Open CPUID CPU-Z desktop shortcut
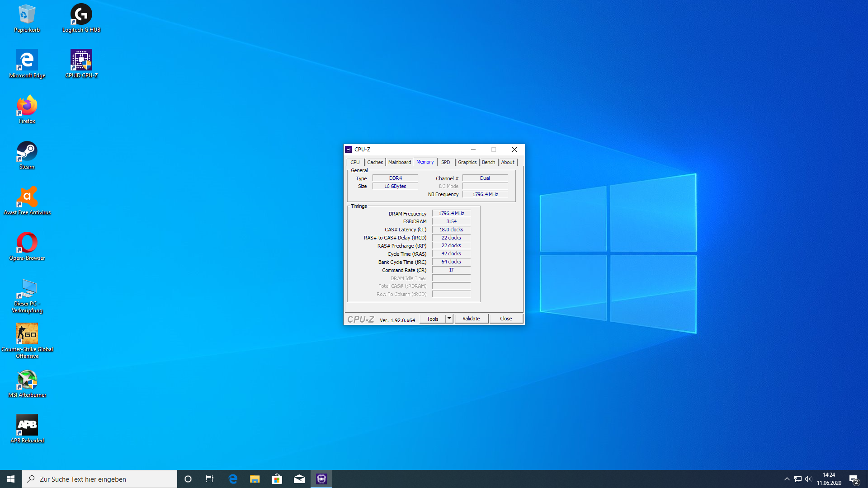 [81, 60]
